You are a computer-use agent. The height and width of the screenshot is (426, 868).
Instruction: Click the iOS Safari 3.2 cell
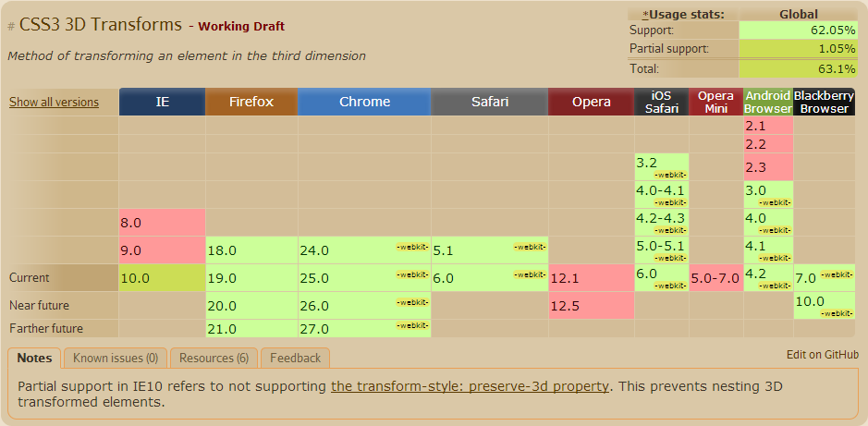(662, 167)
